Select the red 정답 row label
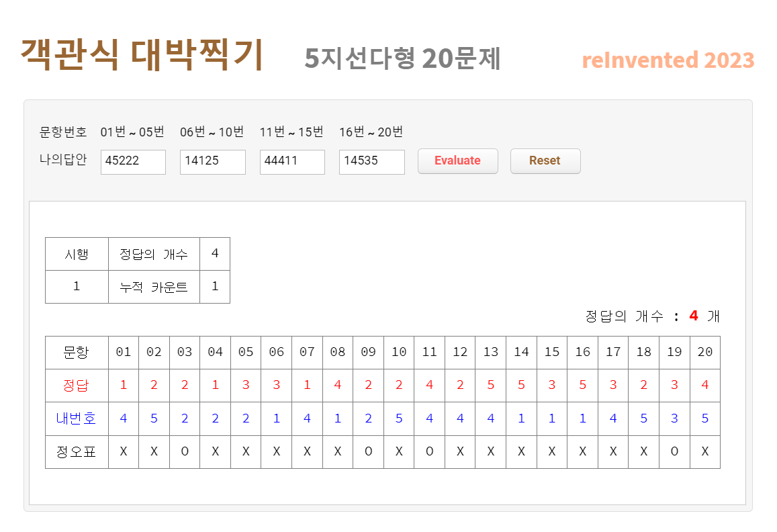 pyautogui.click(x=77, y=386)
